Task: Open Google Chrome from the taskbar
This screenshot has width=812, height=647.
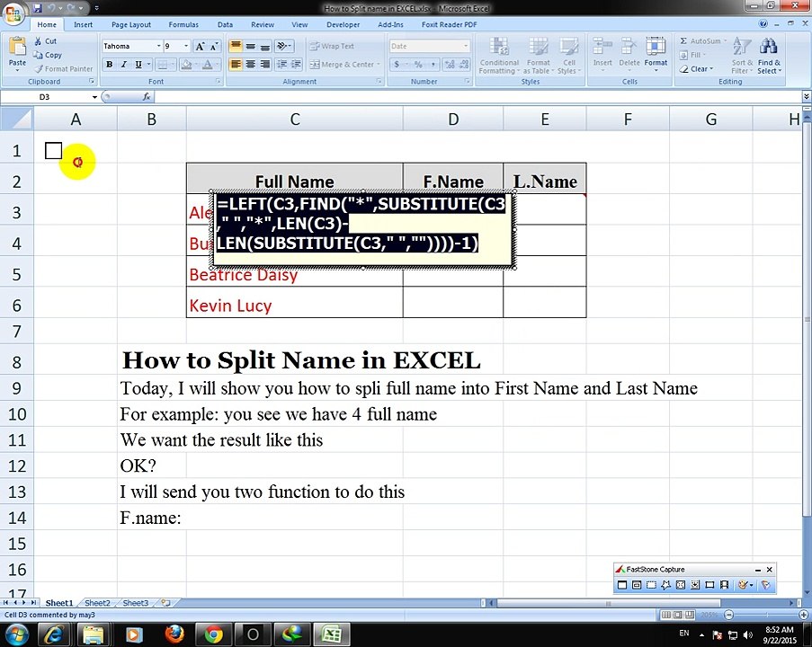Action: click(213, 634)
